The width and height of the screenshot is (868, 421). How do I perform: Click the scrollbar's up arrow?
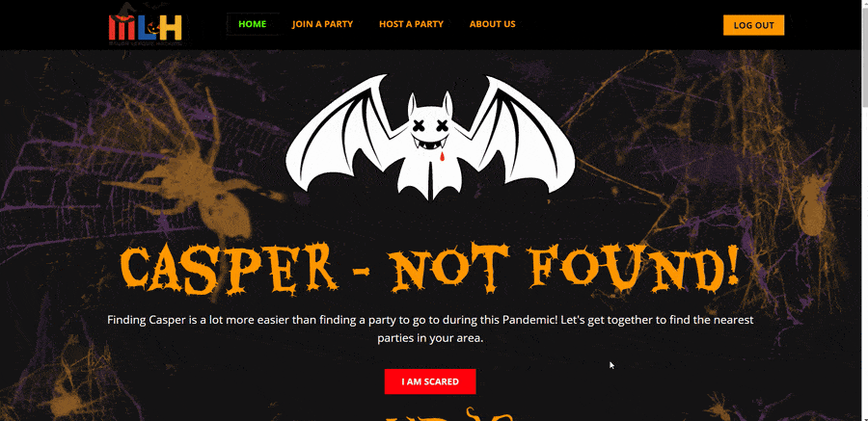tap(863, 5)
